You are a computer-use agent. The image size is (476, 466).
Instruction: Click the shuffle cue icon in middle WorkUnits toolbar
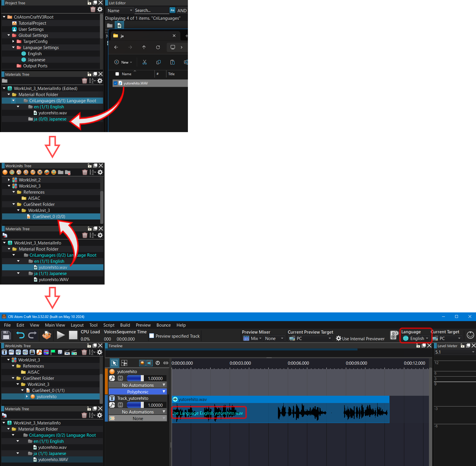click(x=40, y=172)
